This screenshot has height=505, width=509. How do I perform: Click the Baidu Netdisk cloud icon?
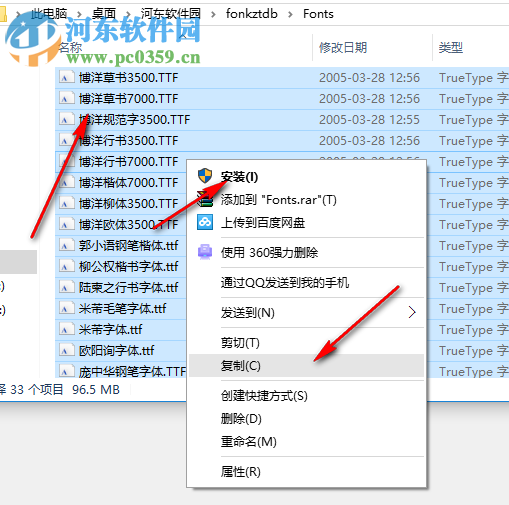coord(205,222)
